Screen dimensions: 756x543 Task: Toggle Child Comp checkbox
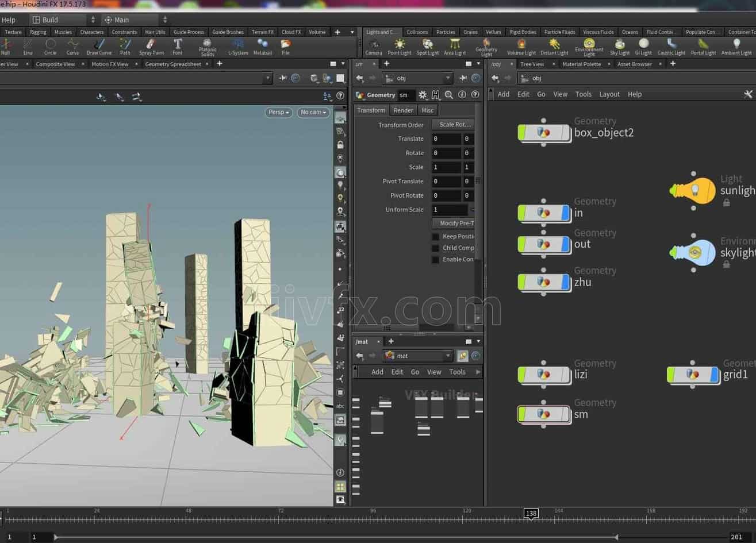(x=436, y=248)
